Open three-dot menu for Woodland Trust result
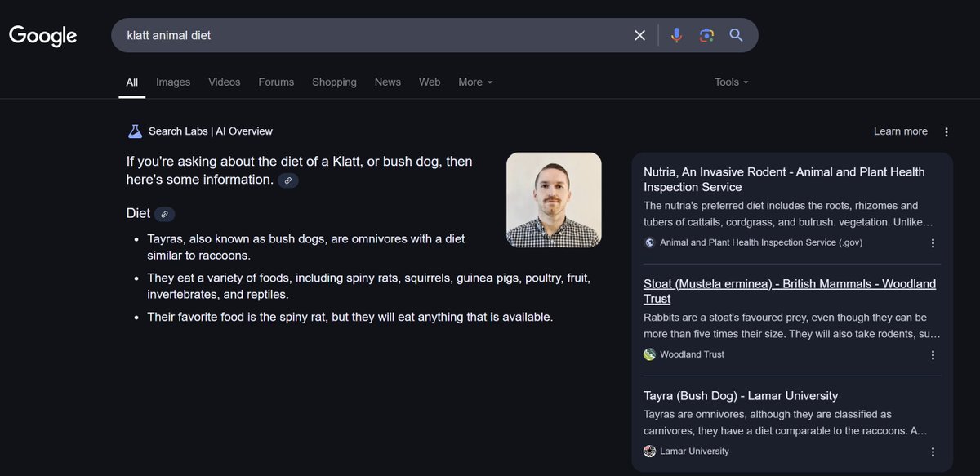 coord(933,354)
